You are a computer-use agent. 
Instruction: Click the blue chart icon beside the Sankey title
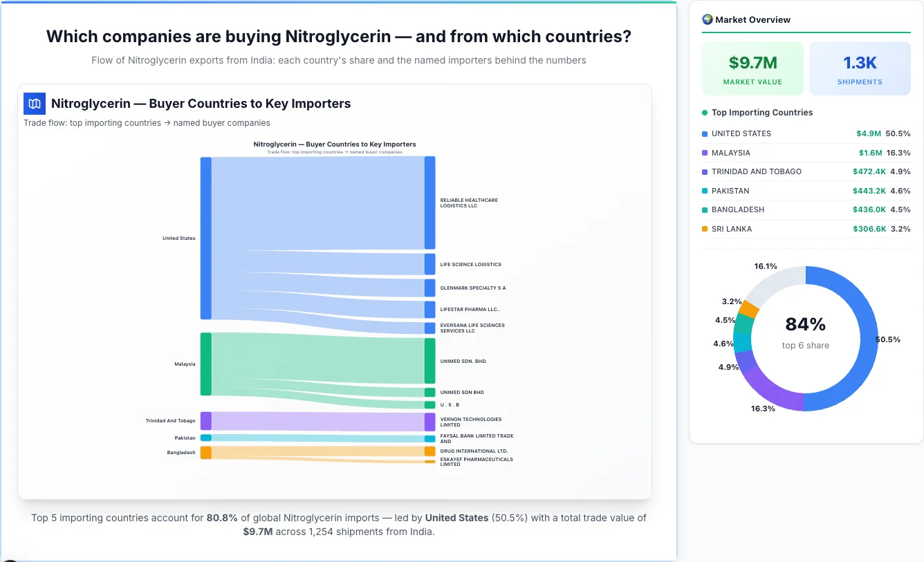[33, 103]
